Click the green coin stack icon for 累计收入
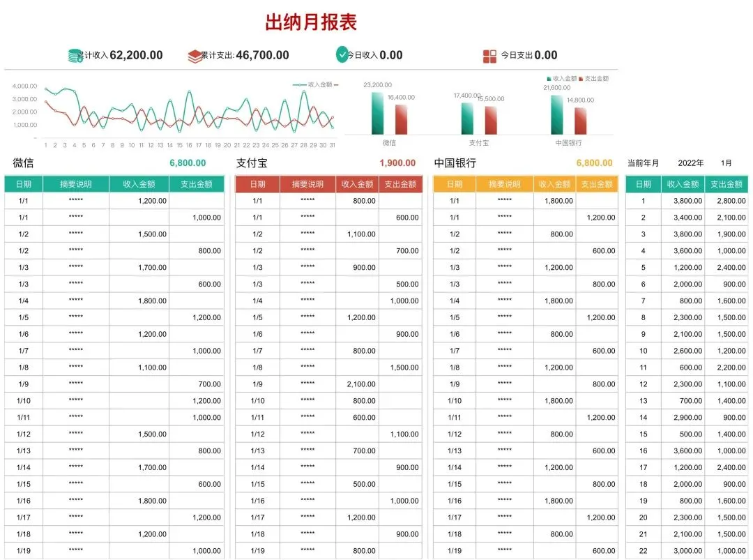This screenshot has height=560, width=753. point(75,56)
